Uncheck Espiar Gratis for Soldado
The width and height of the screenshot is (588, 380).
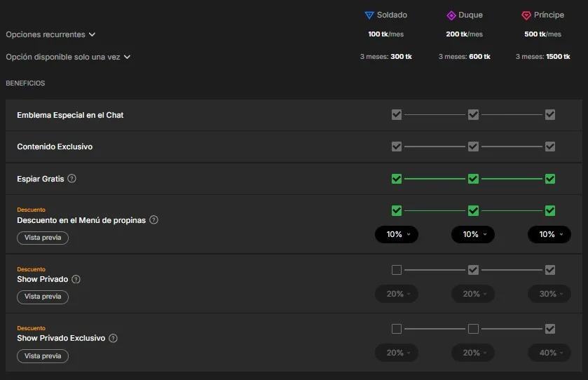coord(397,179)
